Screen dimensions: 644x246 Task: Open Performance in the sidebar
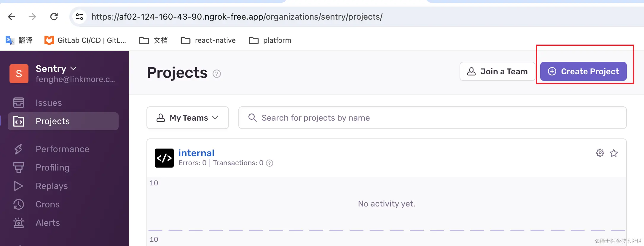(x=63, y=149)
